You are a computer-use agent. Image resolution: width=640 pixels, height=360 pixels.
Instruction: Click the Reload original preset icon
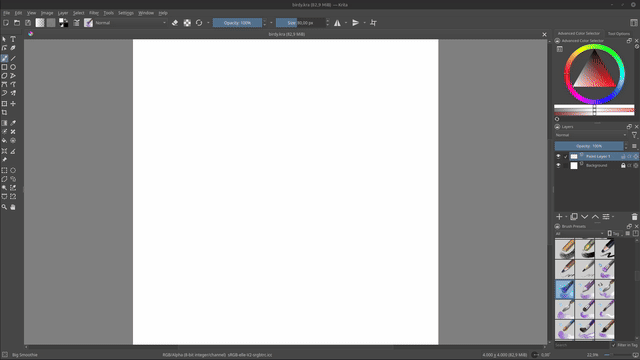[x=199, y=23]
